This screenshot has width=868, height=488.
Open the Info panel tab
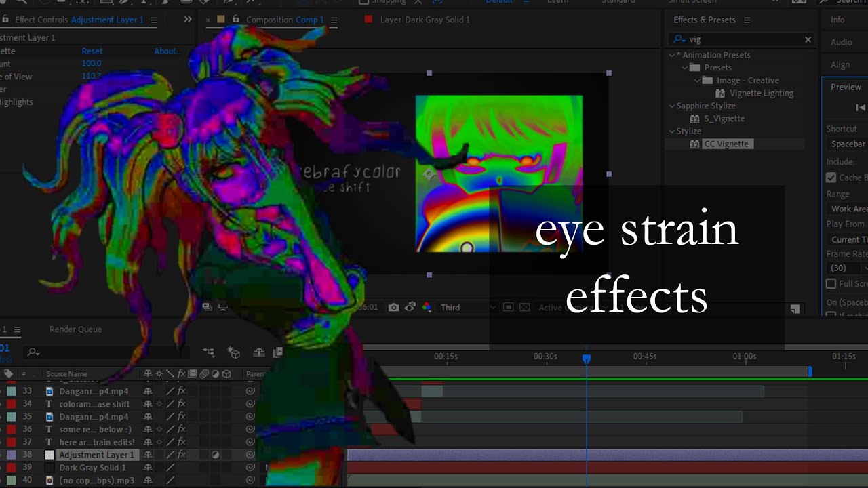click(x=838, y=20)
